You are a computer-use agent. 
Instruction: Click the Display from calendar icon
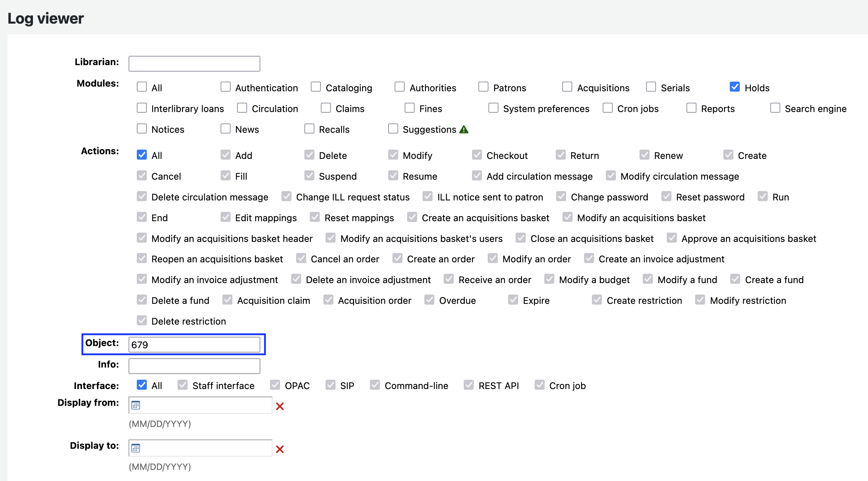pyautogui.click(x=136, y=405)
